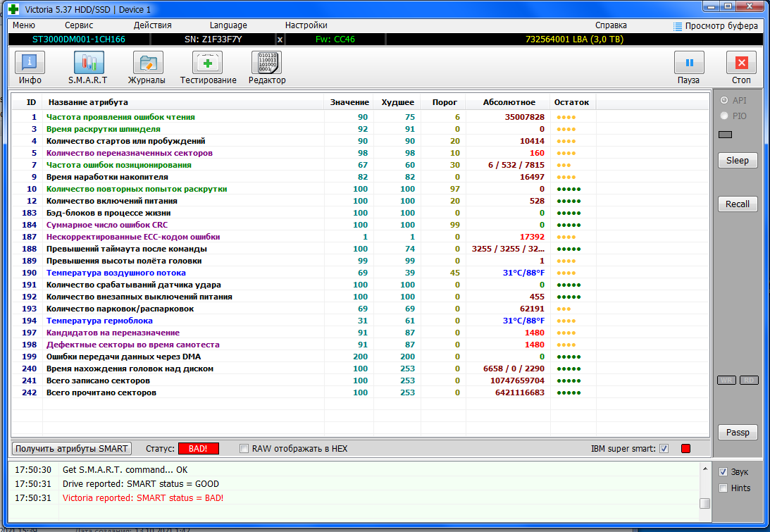
Task: Click the Sleep button
Action: (x=738, y=160)
